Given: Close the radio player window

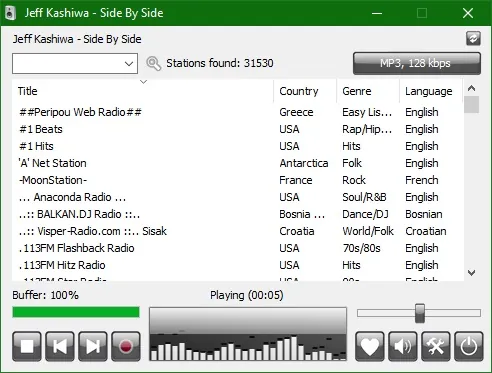Looking at the screenshot, I should click(x=468, y=13).
